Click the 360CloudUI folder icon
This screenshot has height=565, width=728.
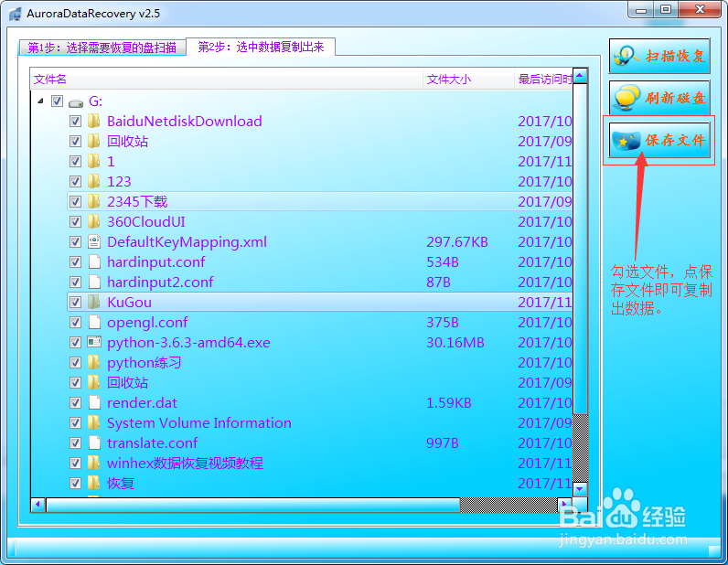94,221
